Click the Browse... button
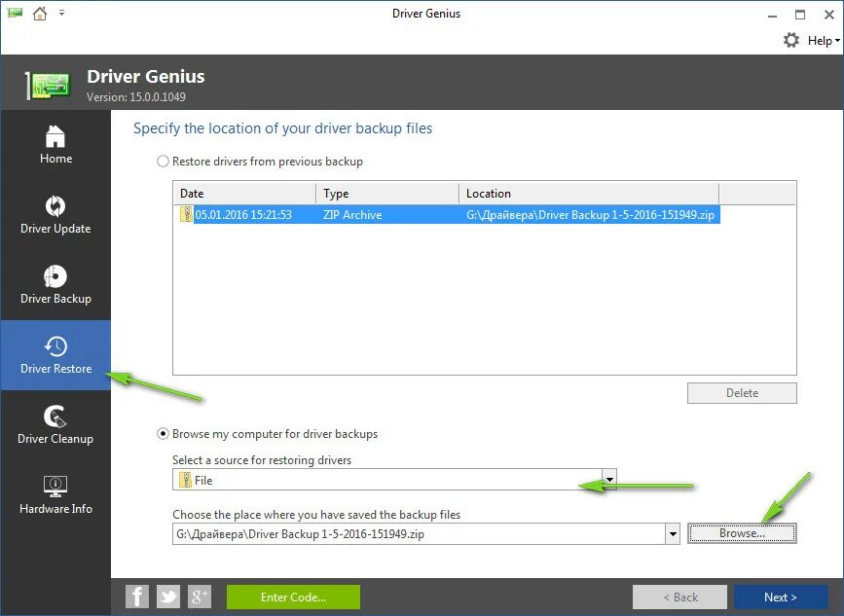 742,533
